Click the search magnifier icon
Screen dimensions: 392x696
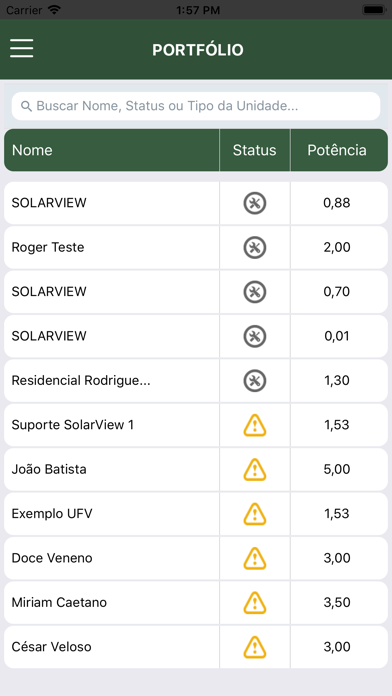(27, 106)
